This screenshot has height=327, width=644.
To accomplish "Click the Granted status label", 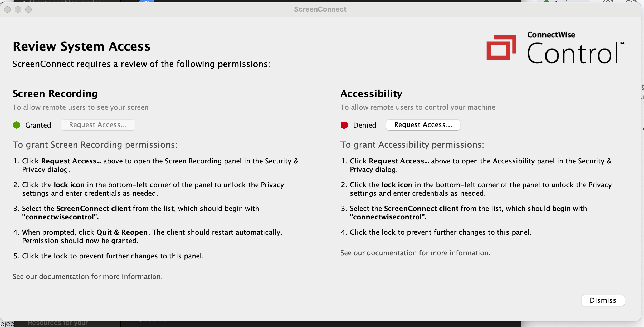I will point(38,125).
